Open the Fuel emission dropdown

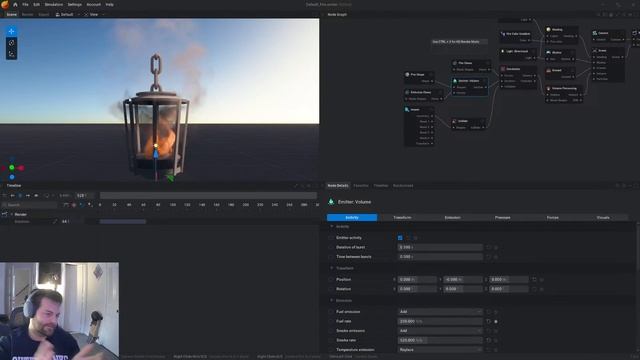pos(440,311)
